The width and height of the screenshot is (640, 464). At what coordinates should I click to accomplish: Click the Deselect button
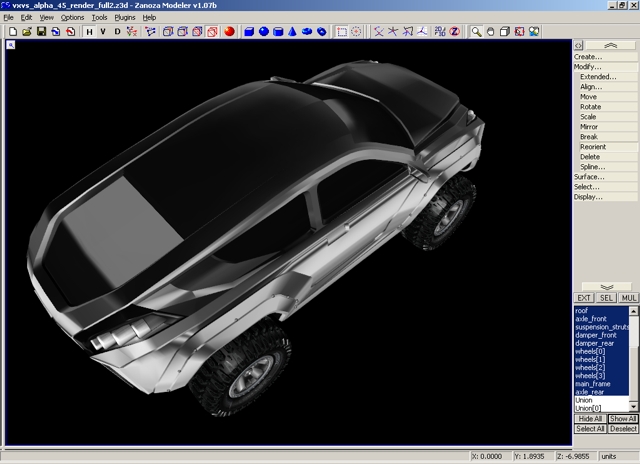(622, 429)
